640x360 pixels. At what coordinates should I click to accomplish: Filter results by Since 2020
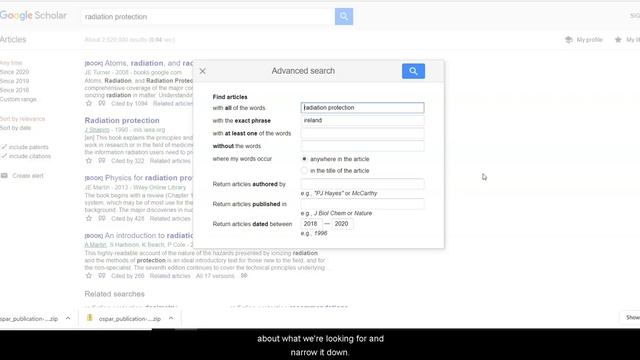[14, 72]
